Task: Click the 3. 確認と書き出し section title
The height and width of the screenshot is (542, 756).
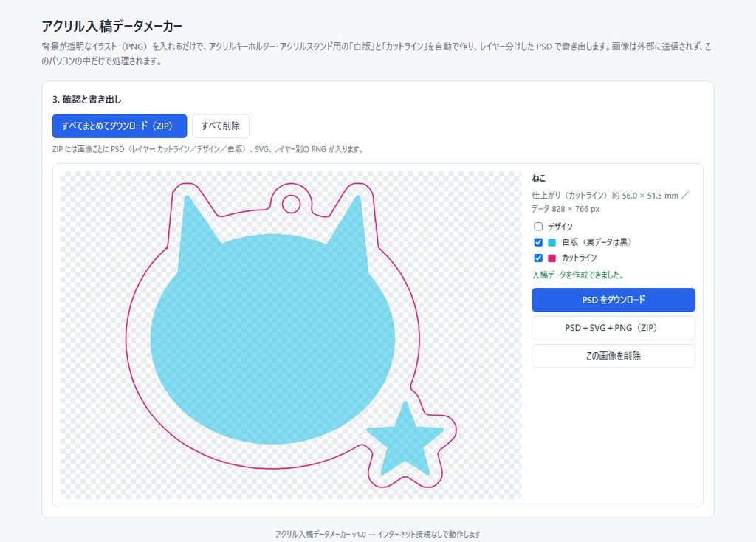Action: pos(87,100)
